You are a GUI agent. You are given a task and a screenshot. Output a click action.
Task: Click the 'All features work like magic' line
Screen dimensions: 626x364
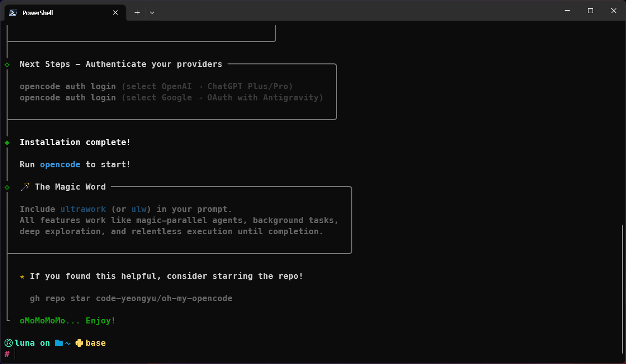pos(179,220)
